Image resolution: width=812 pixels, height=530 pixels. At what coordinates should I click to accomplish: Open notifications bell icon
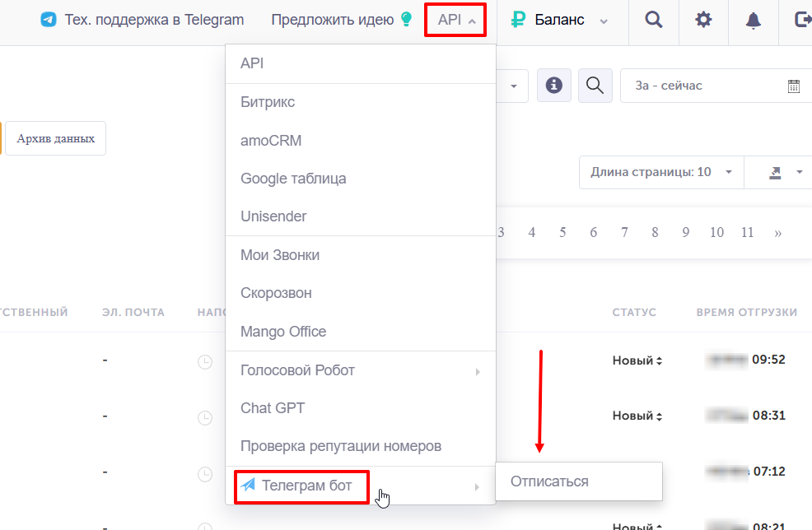pos(753,21)
